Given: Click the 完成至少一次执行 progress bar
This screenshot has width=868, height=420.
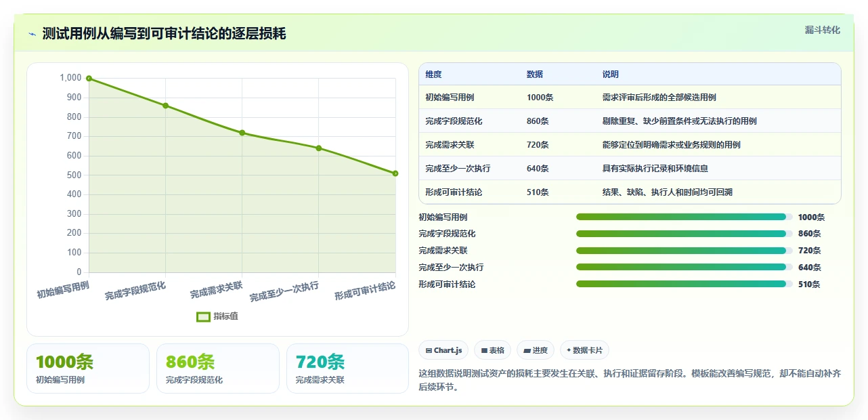Looking at the screenshot, I should (x=684, y=267).
